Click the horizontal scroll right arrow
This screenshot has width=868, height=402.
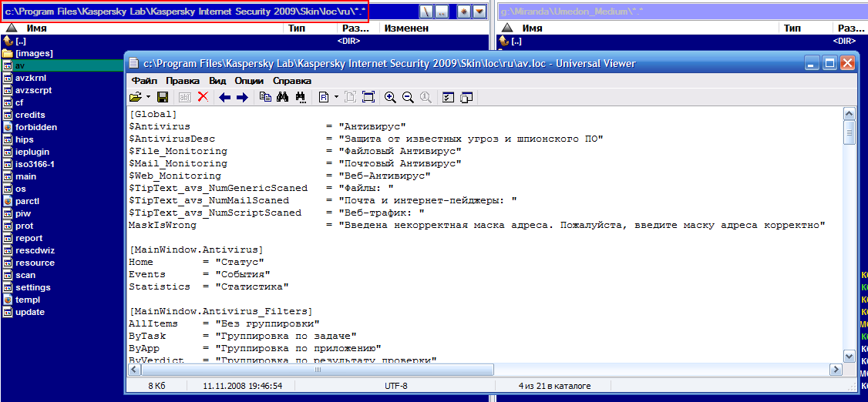tap(836, 368)
